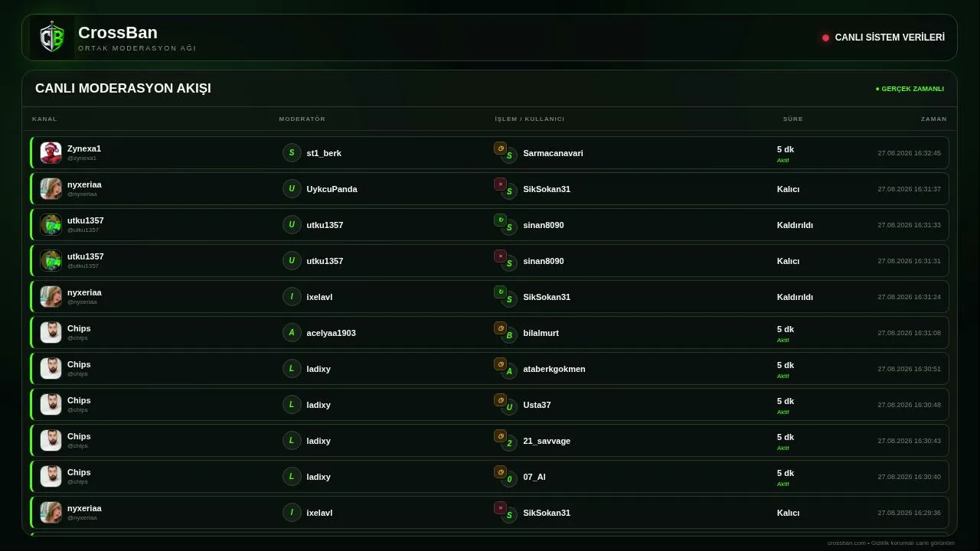Viewport: 980px width, 551px height.
Task: Select the st1_berk moderator letter badge
Action: [292, 153]
